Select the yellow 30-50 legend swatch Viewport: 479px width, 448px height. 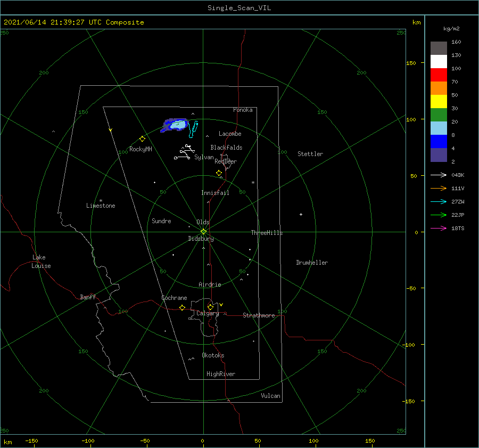(x=439, y=102)
